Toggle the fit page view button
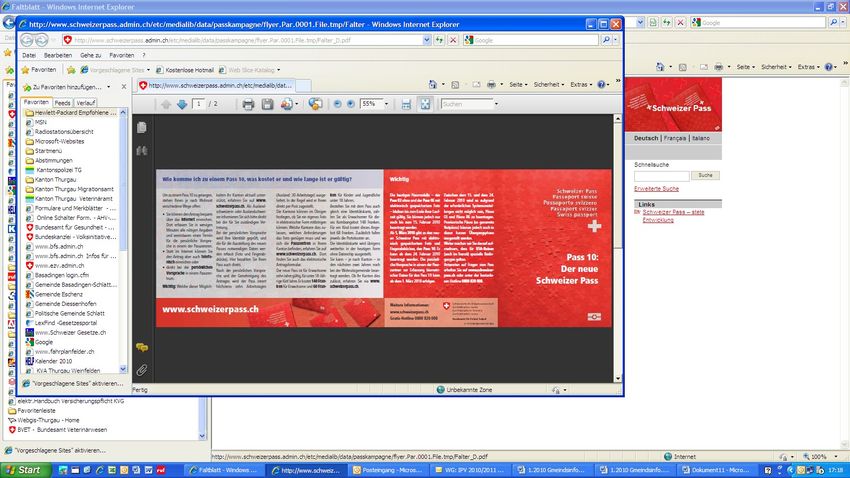Image resolution: width=850 pixels, height=478 pixels. coord(424,104)
